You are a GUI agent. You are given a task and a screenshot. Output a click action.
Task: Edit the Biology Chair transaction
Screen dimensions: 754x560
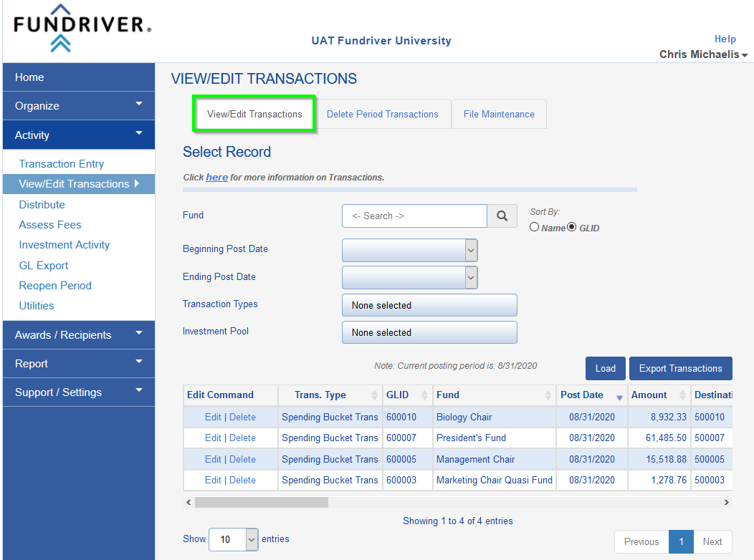coord(213,417)
